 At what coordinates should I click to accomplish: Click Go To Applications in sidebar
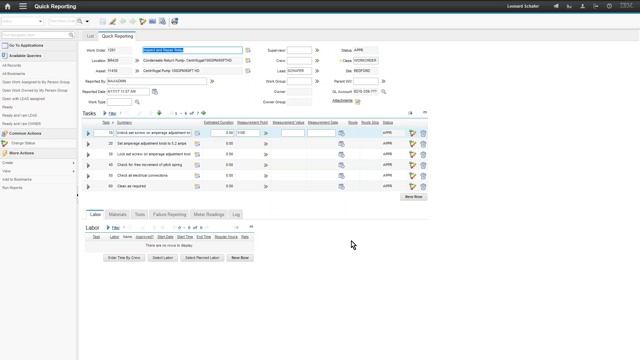26,45
